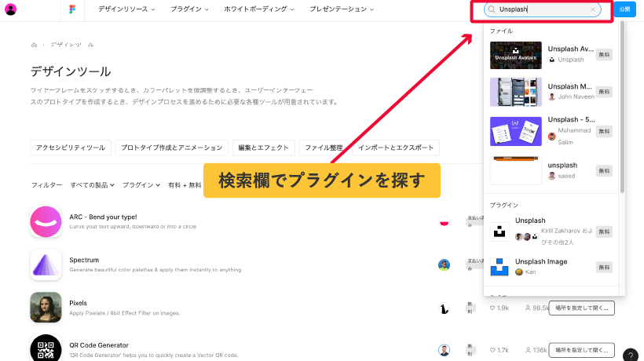Viewport: 644px width, 361px height.
Task: Click the 136k users count
Action: click(536, 350)
